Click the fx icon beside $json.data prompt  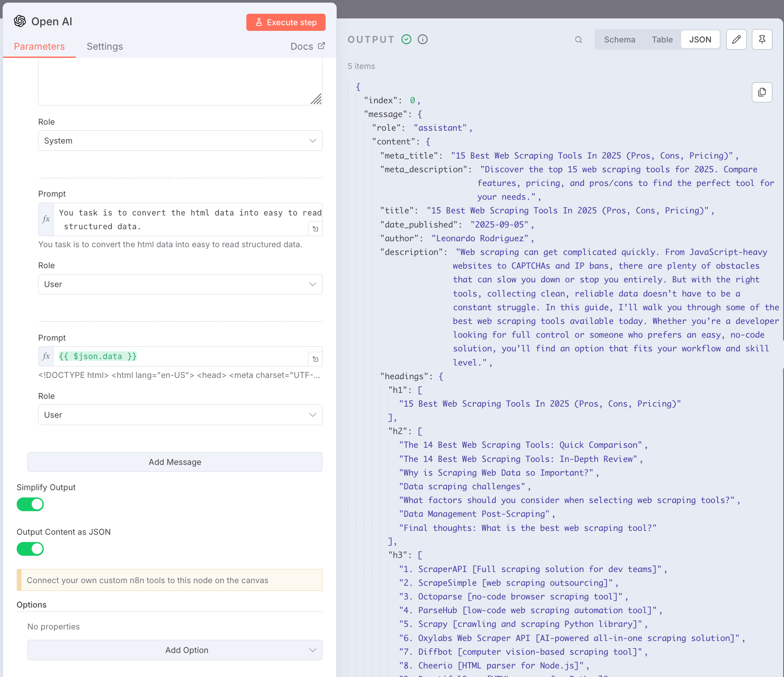pyautogui.click(x=46, y=356)
